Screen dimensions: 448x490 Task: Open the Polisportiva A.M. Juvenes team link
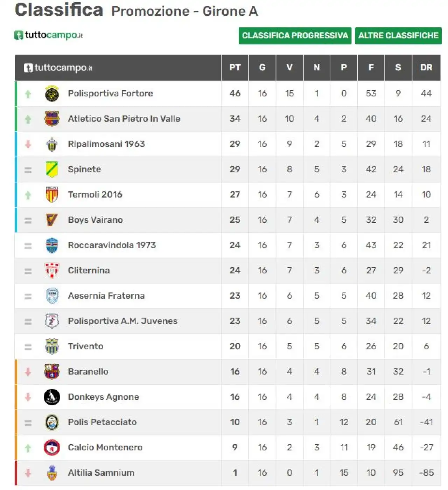tap(122, 321)
